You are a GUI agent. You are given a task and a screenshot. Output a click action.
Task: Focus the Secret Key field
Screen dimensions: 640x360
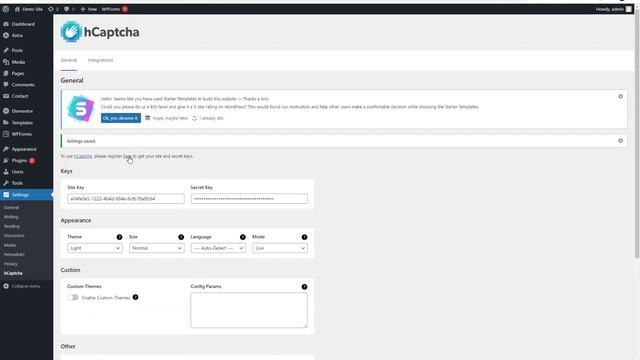[249, 199]
